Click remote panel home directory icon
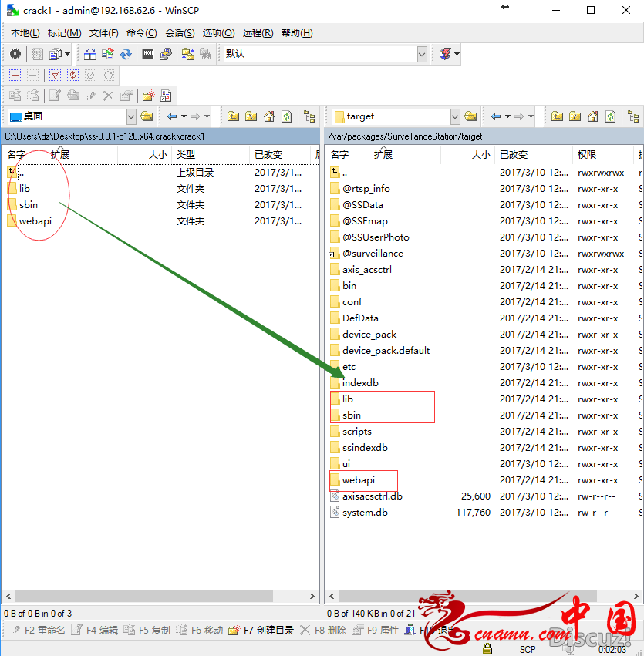Screen dimensions: 644x656 coord(593,116)
